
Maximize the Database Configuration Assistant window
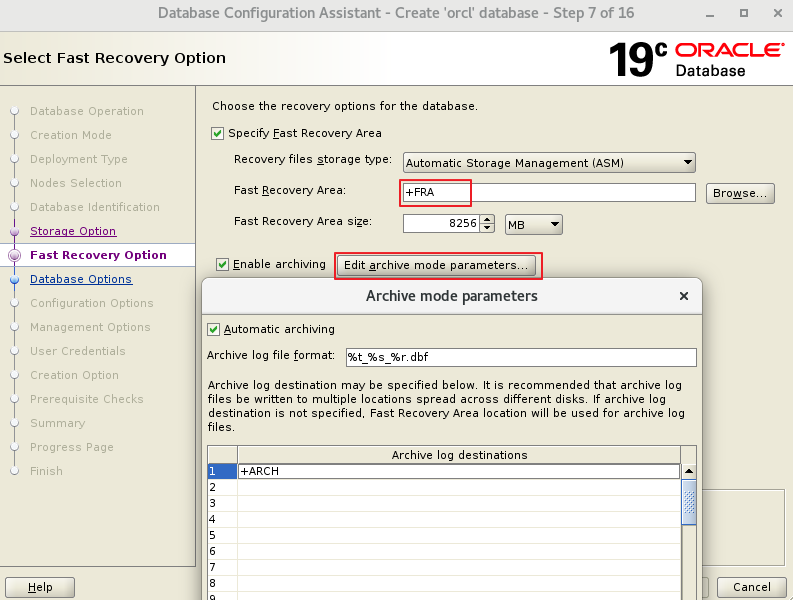(745, 13)
